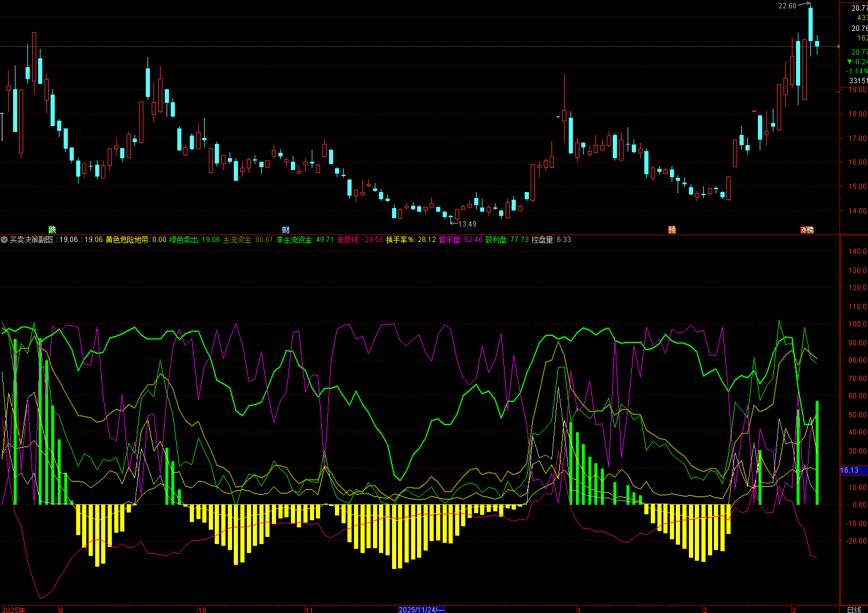
Task: Click the gray price-line arrow at axis
Action: click(x=838, y=46)
